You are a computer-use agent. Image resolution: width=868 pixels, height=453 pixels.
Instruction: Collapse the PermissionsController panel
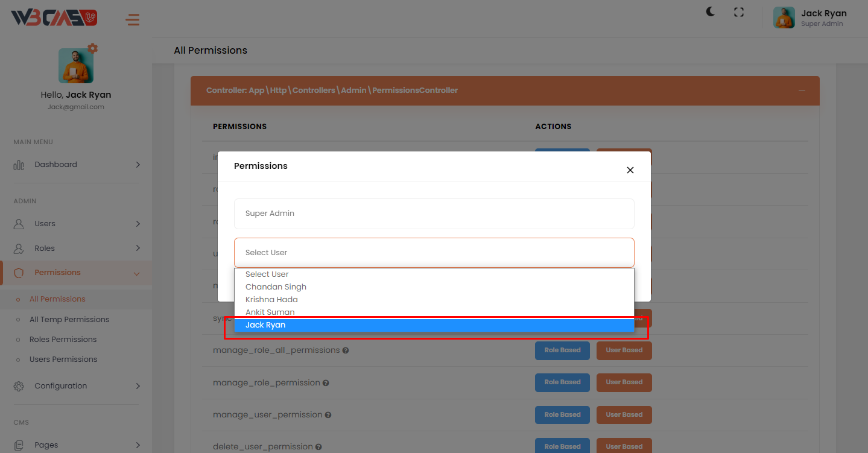click(x=802, y=90)
